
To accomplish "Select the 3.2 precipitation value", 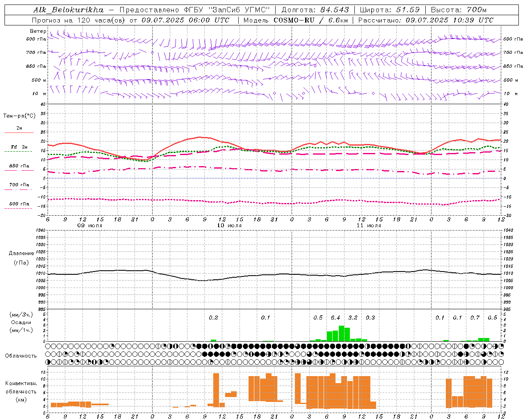I will tap(353, 318).
